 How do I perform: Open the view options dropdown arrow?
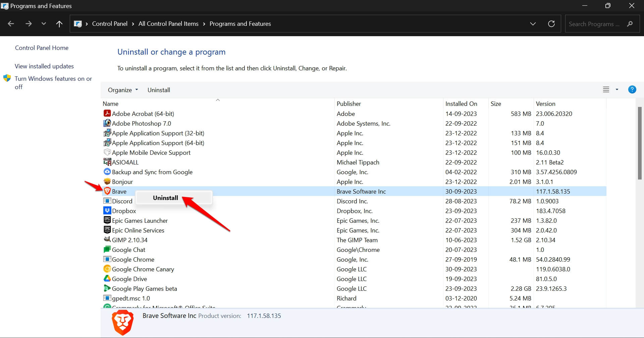pyautogui.click(x=617, y=90)
